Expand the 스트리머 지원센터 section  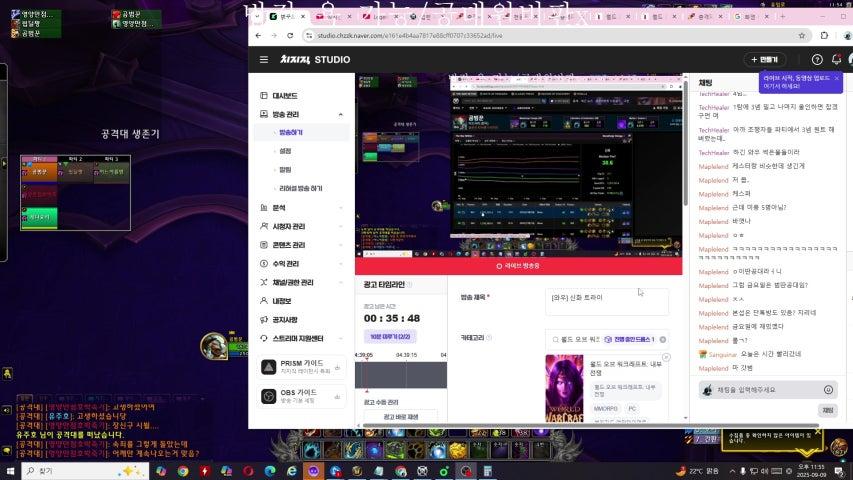click(302, 339)
